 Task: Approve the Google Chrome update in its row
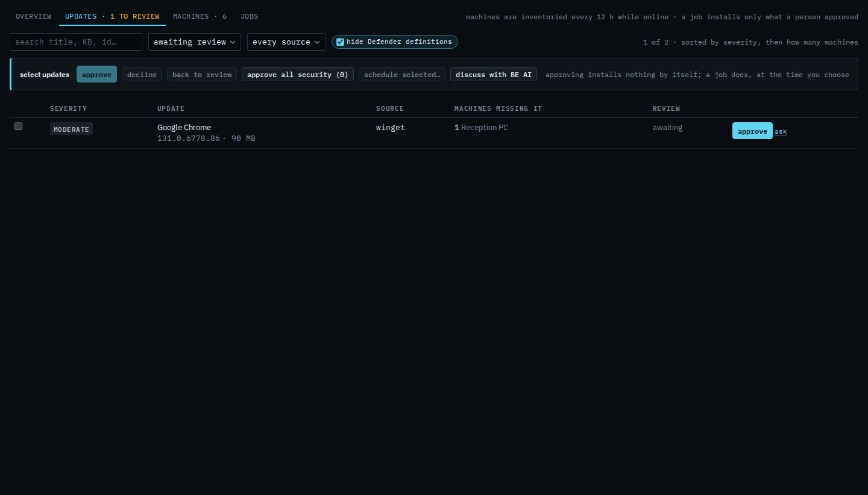click(x=752, y=131)
